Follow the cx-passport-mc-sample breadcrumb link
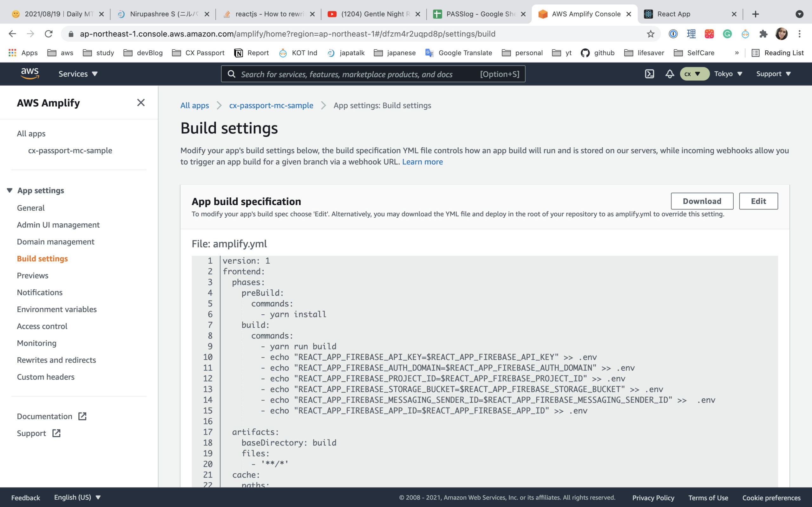812x507 pixels. coord(271,105)
